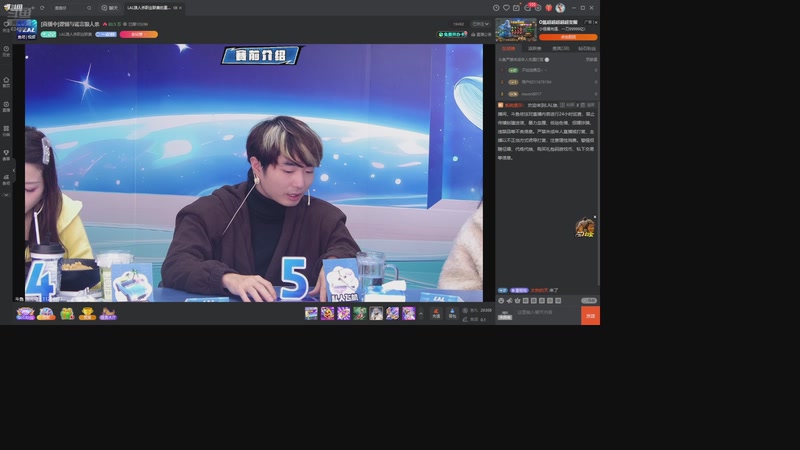The image size is (800, 450).
Task: Open the backpack button
Action: (452, 313)
